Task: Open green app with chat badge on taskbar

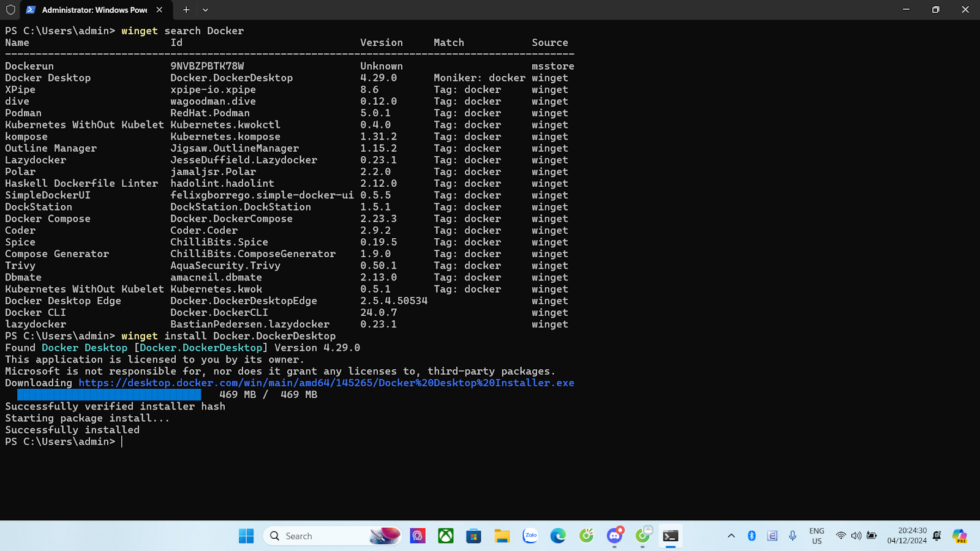Action: click(x=643, y=536)
